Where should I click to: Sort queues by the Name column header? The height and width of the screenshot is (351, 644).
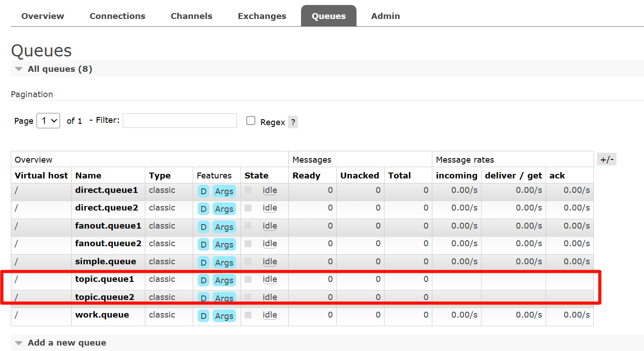pyautogui.click(x=88, y=176)
